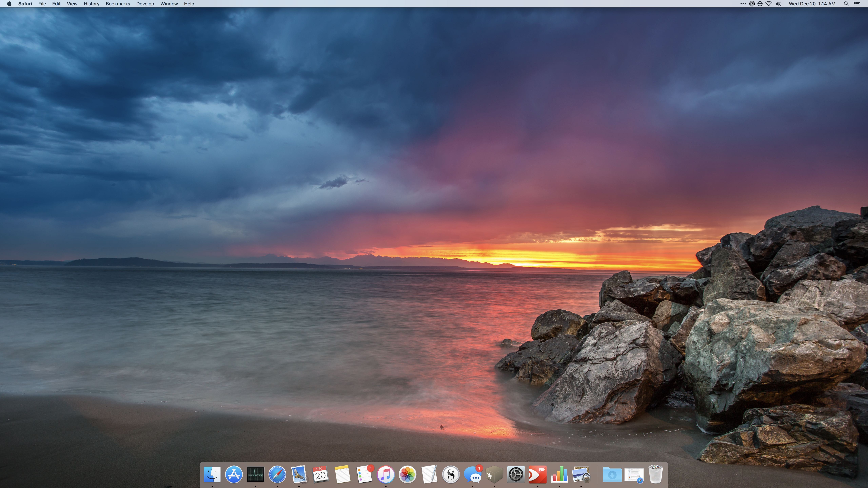
Task: Open the Downloads folder stack
Action: tap(612, 474)
